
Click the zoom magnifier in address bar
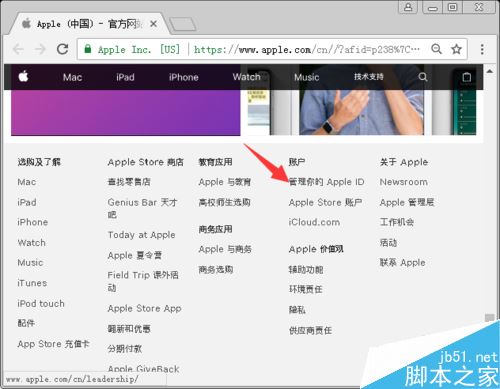[x=437, y=49]
